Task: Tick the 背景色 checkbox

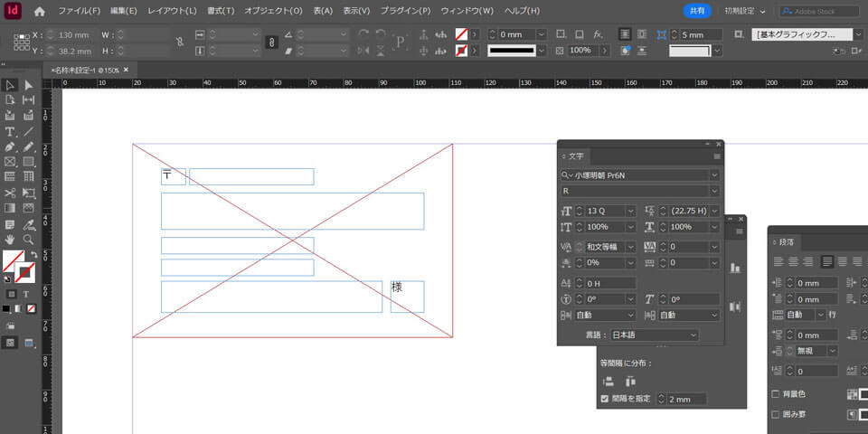Action: coord(775,394)
